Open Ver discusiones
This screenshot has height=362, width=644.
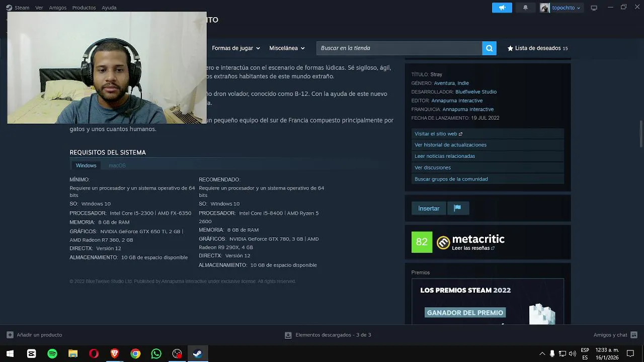[488, 167]
